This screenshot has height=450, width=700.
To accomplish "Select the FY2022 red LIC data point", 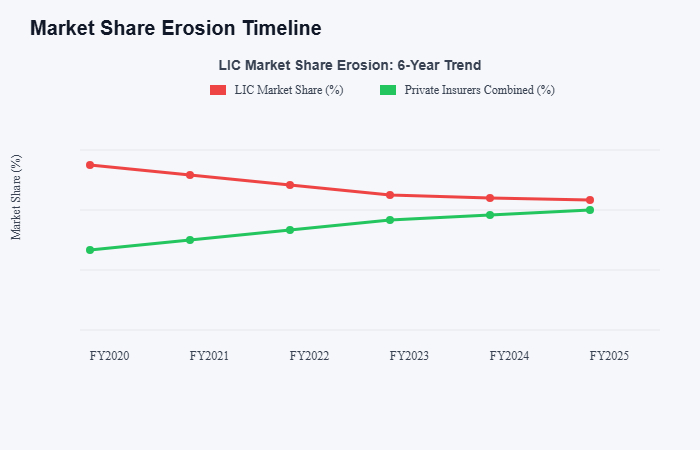I will pyautogui.click(x=290, y=185).
